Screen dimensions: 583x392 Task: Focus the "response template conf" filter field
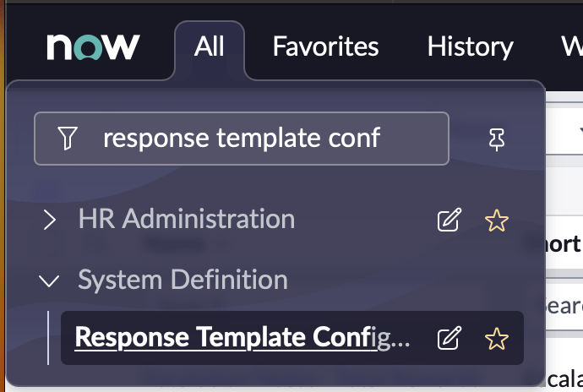tap(253, 139)
